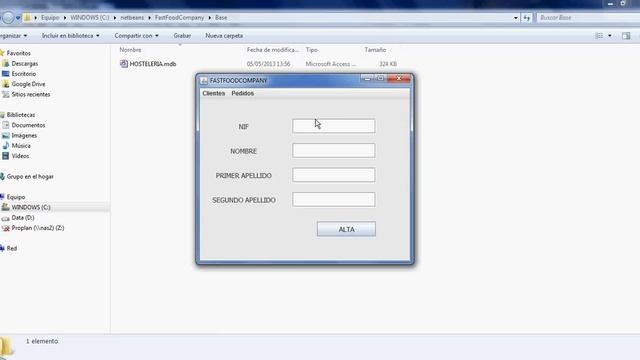Click the SEGUNDO APELLIDO text field
640x360 pixels.
[333, 200]
